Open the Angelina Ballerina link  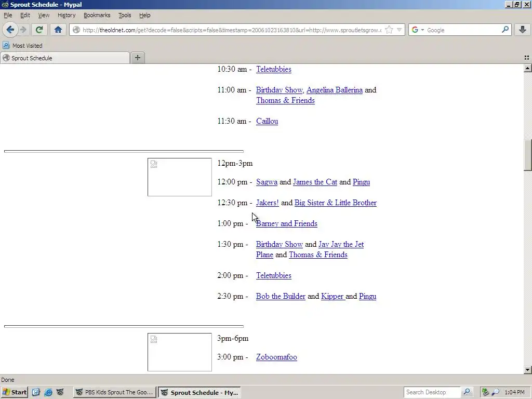point(335,90)
